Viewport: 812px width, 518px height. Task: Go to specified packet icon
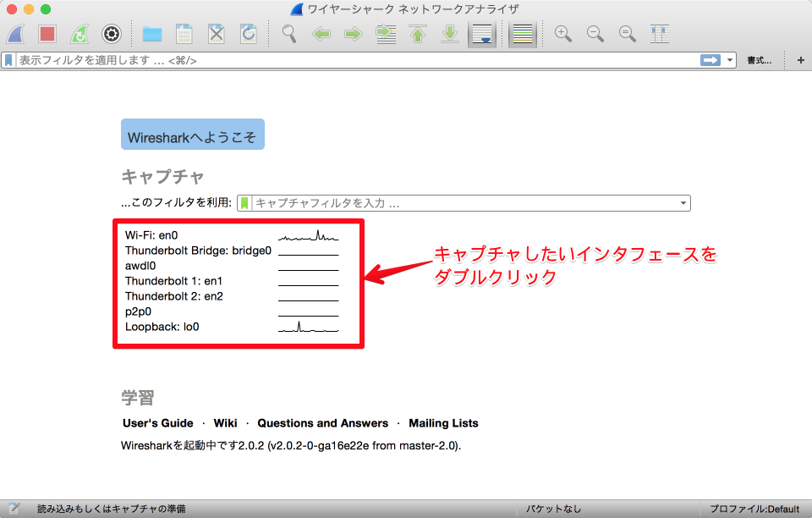pyautogui.click(x=386, y=34)
